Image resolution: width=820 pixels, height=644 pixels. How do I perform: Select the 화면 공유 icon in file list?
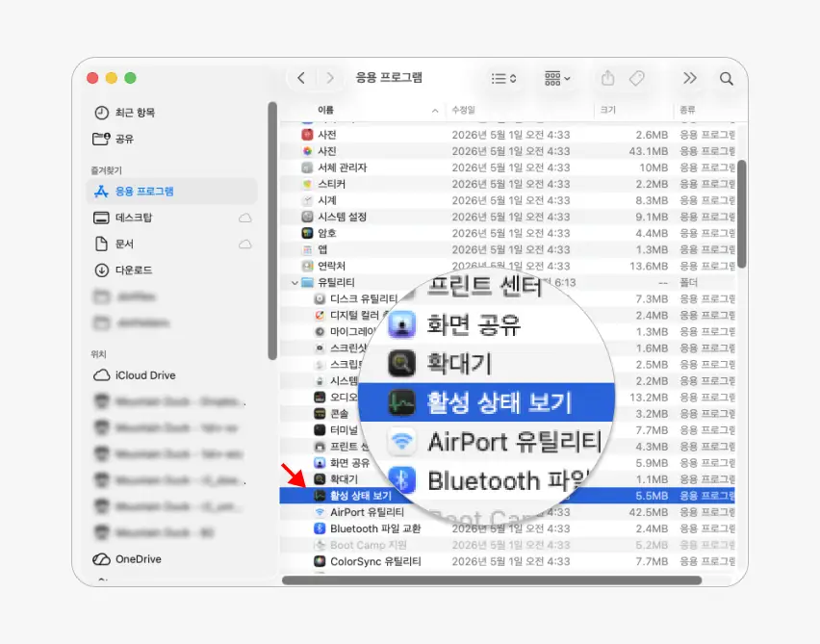click(320, 463)
